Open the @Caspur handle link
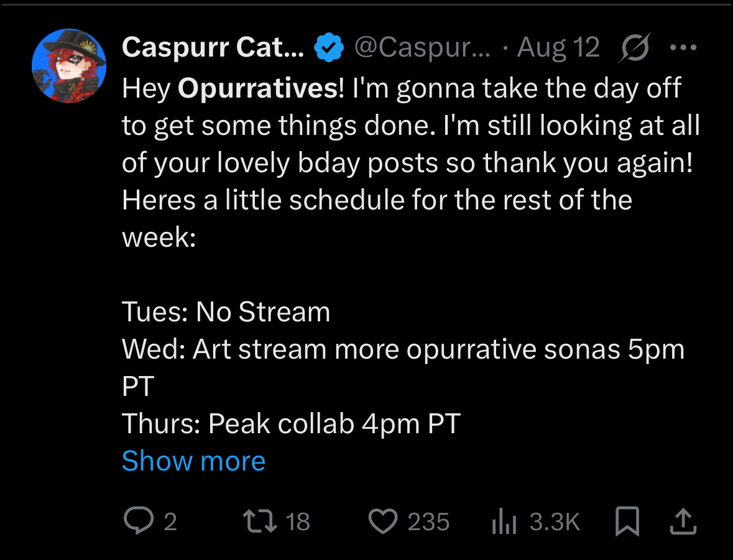Viewport: 733px width, 560px height. [422, 47]
